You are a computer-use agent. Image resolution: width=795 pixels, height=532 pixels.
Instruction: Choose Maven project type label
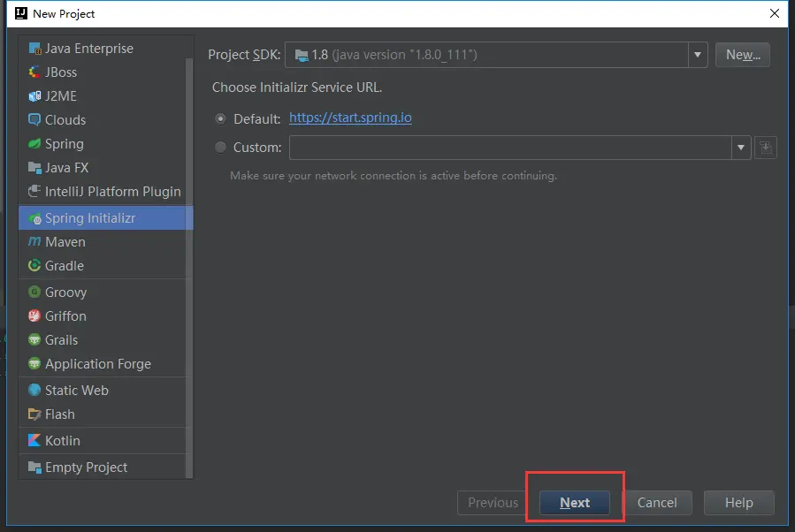65,242
